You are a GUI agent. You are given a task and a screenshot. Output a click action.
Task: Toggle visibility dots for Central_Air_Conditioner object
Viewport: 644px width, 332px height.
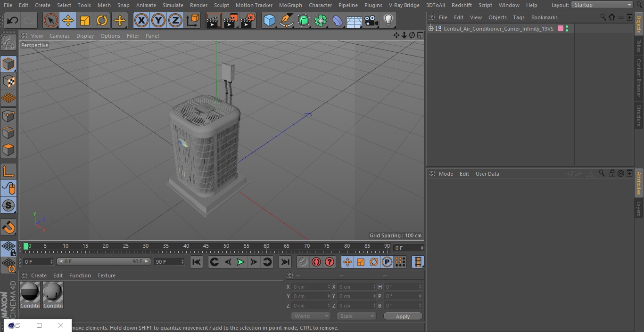click(x=567, y=29)
